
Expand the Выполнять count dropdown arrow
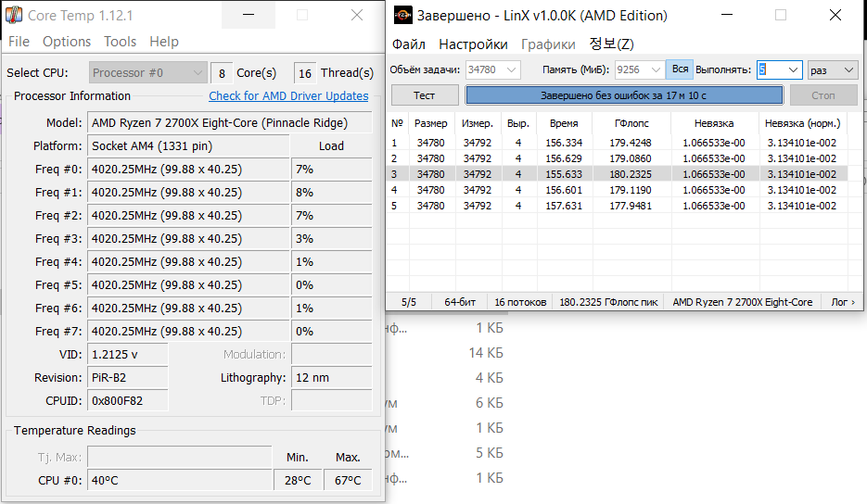[x=793, y=69]
